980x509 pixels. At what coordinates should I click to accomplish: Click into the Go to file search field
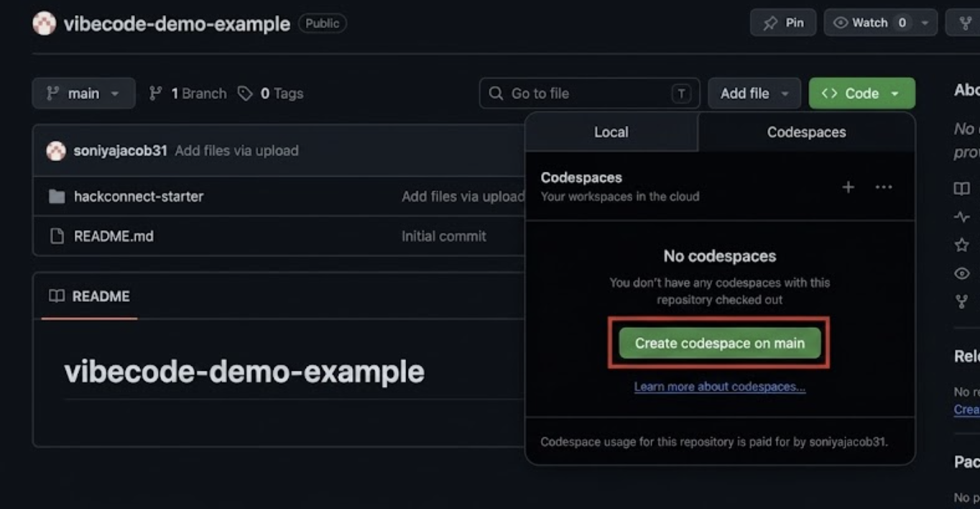click(x=589, y=93)
